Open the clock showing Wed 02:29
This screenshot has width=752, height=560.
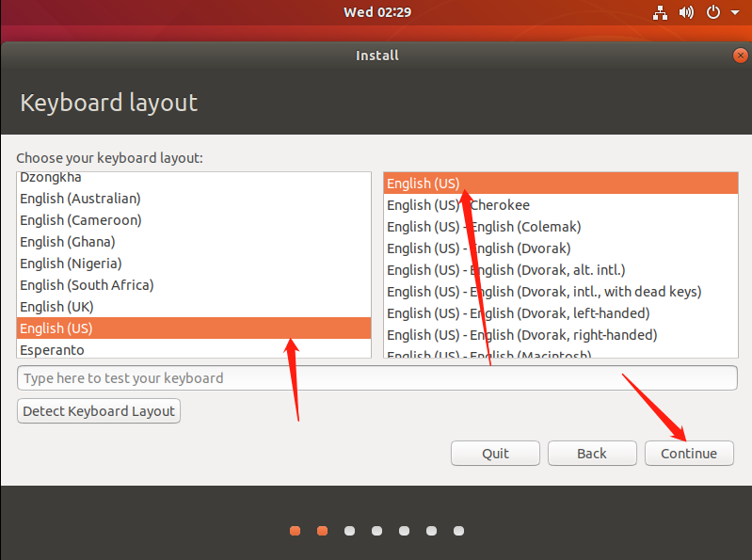(x=377, y=12)
